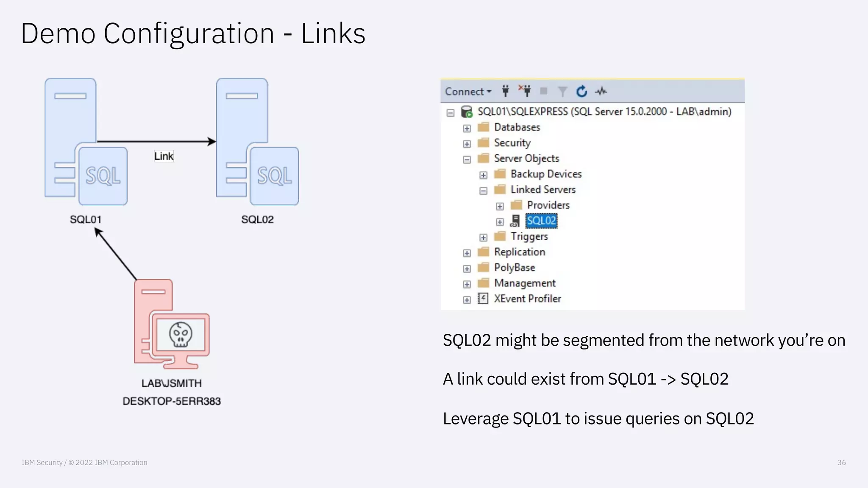
Task: Click the Management folder icon
Action: tap(483, 283)
